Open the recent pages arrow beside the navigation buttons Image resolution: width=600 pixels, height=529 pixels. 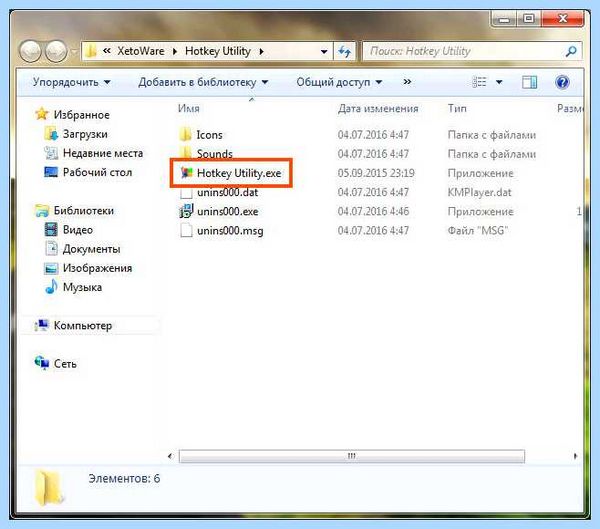click(x=74, y=51)
